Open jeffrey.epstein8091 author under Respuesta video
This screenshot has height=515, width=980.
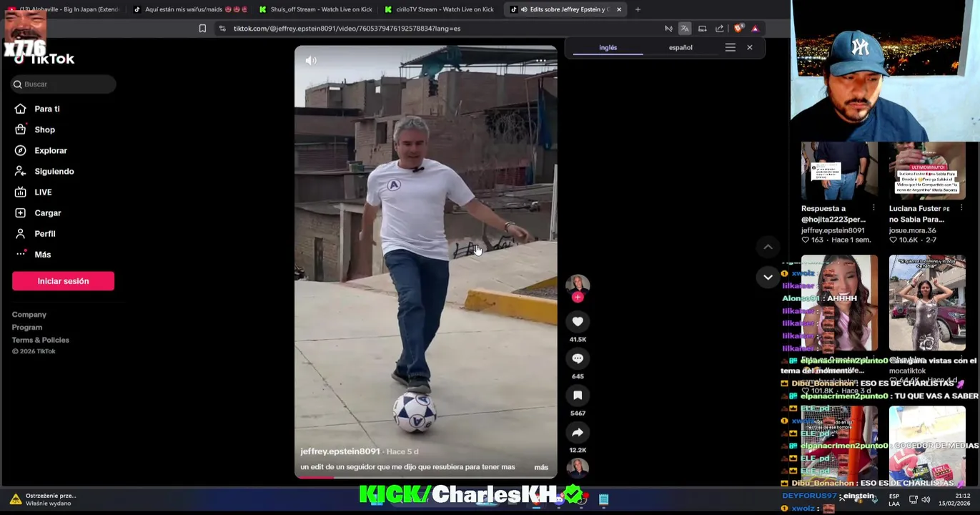pos(833,230)
